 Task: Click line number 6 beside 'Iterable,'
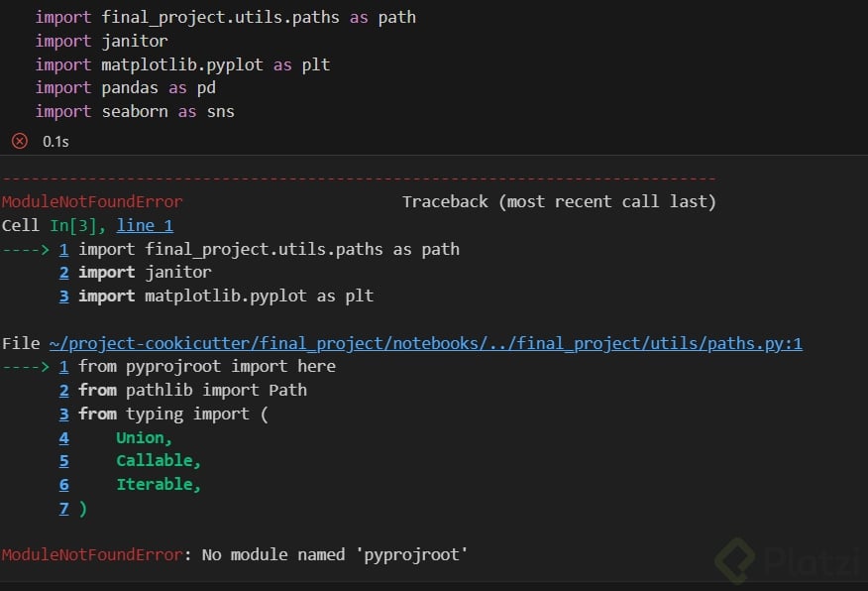[63, 485]
